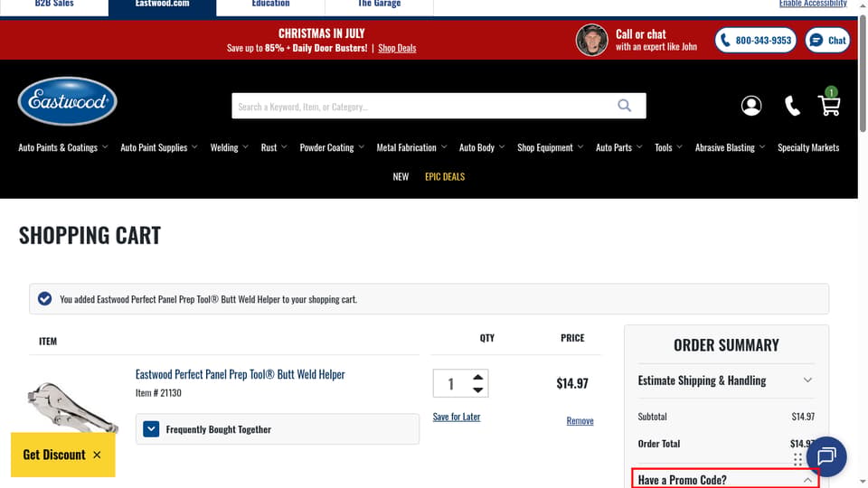
Task: Open Powder Coating menu
Action: (332, 147)
